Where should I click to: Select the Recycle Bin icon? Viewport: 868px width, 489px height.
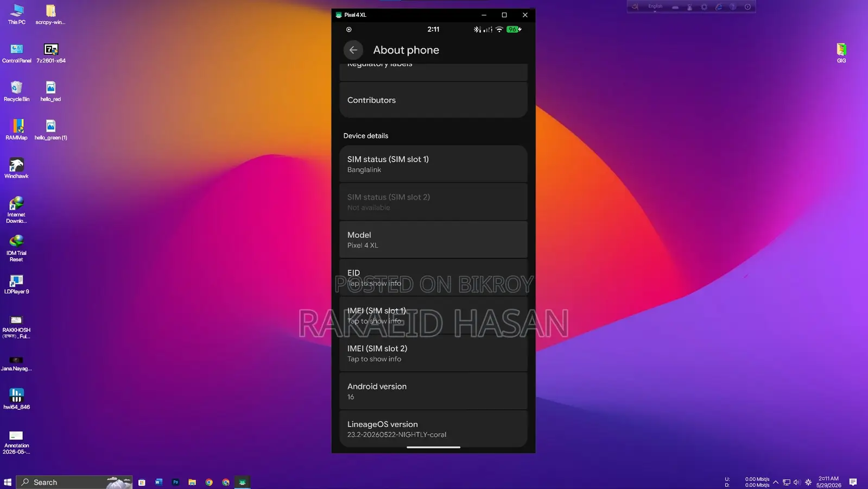pyautogui.click(x=17, y=91)
